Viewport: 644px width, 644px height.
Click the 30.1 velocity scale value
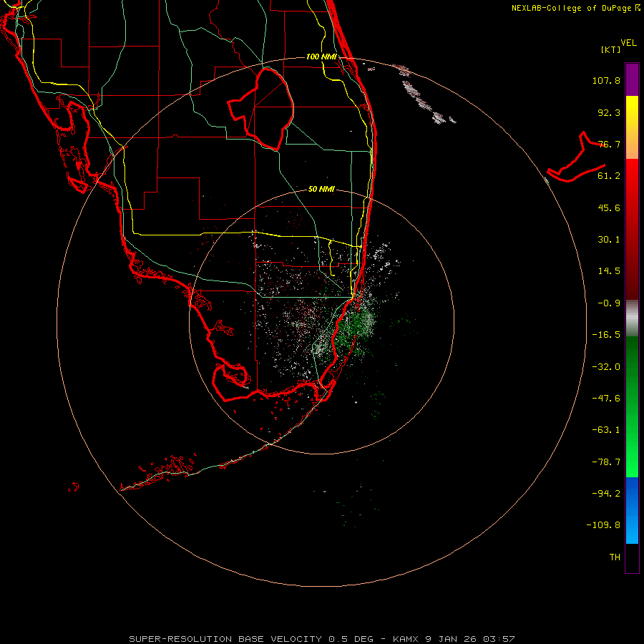click(609, 240)
